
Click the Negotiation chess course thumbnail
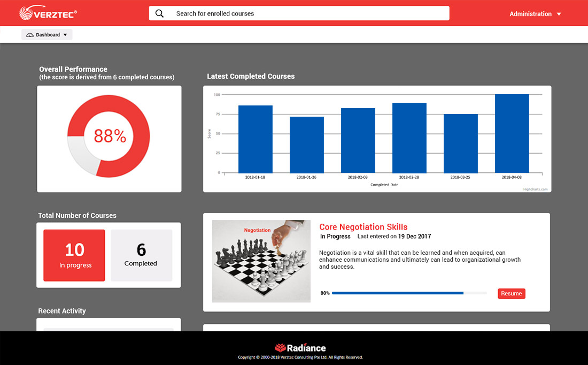coord(261,261)
